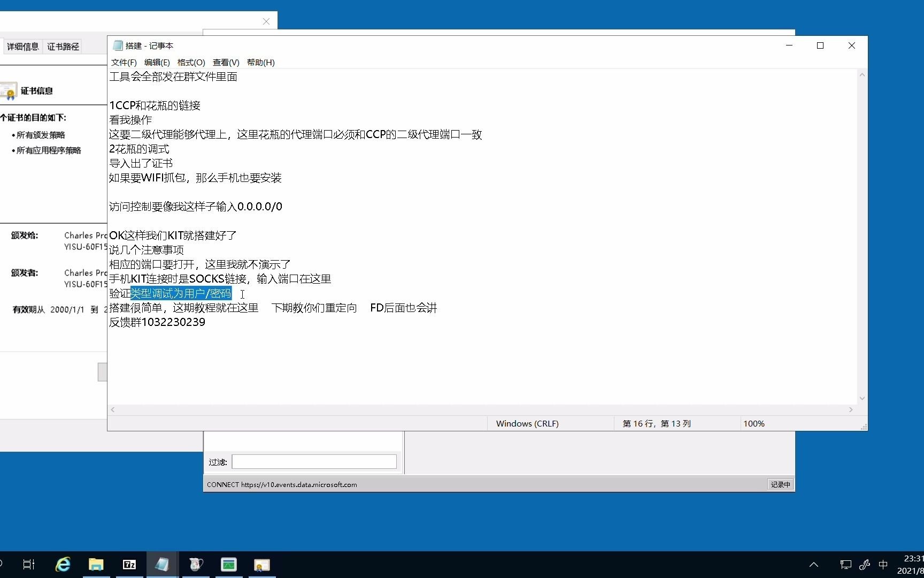Open Task View on the taskbar
This screenshot has height=578, width=924.
(29, 564)
